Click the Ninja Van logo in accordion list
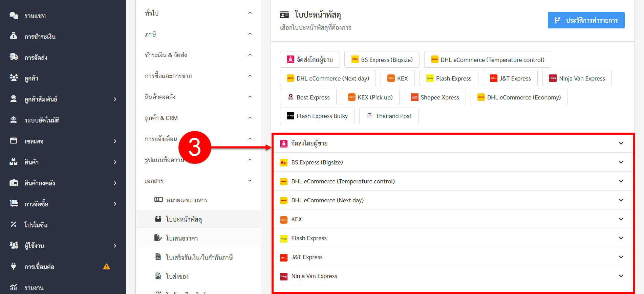The image size is (644, 294). click(x=284, y=276)
